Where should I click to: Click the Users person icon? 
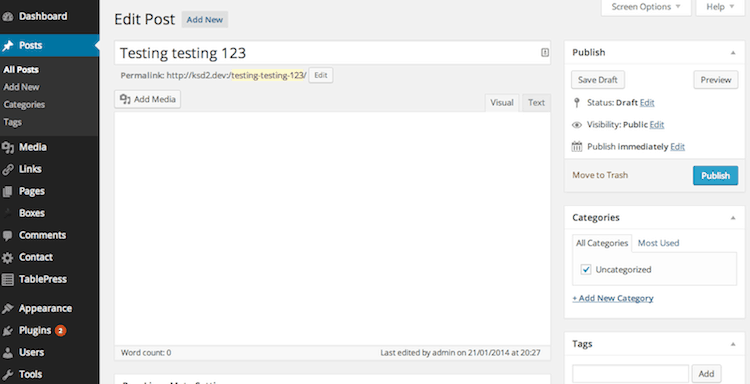tap(7, 353)
